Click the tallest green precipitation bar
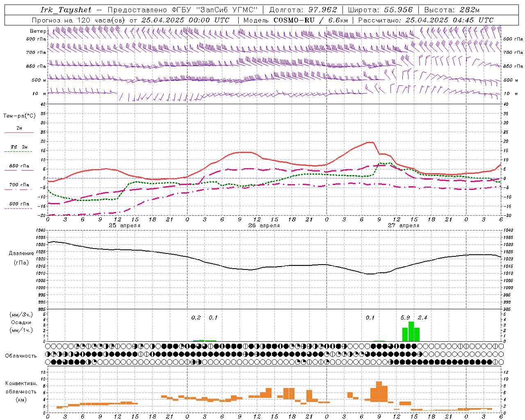Image resolution: width=525 pixels, height=420 pixels. (x=411, y=331)
